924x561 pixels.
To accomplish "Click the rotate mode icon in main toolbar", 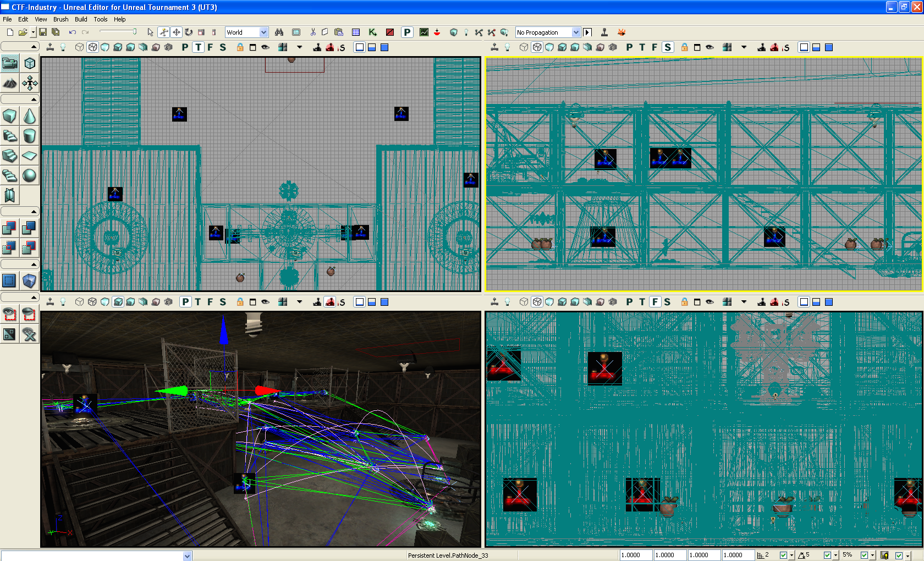I will click(189, 32).
